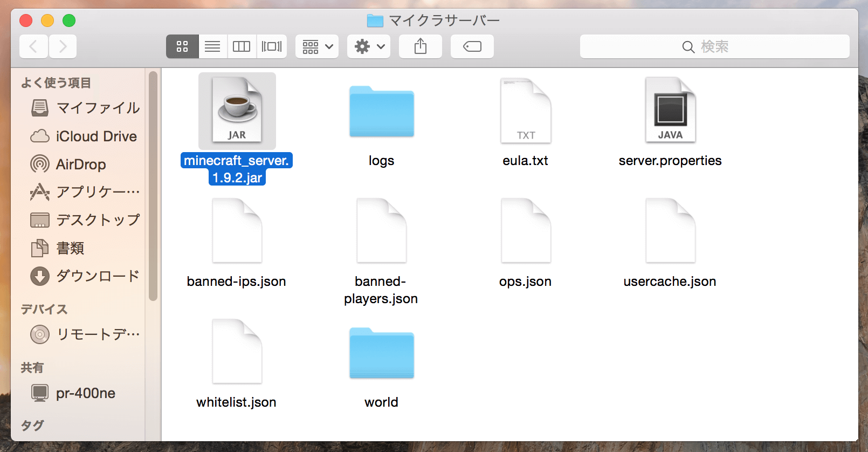
Task: Click the マイクラサーバー folder proxy icon in title
Action: click(375, 20)
